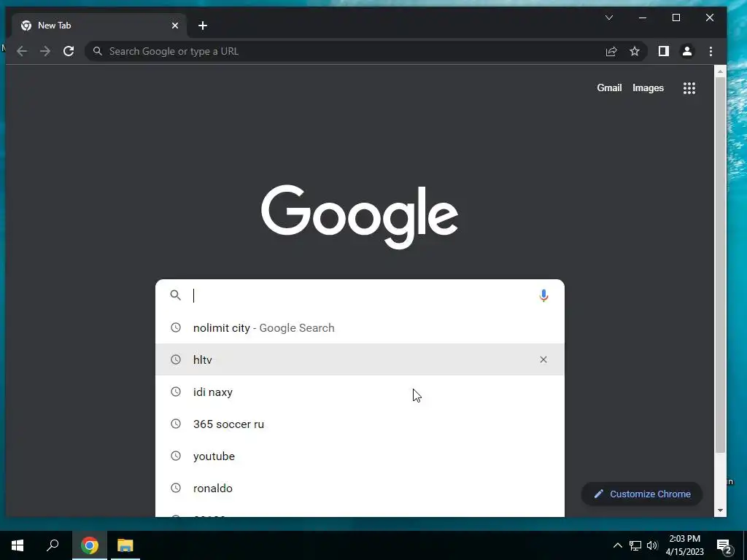Open the taskbar clock and date
The height and width of the screenshot is (560, 747).
click(684, 545)
